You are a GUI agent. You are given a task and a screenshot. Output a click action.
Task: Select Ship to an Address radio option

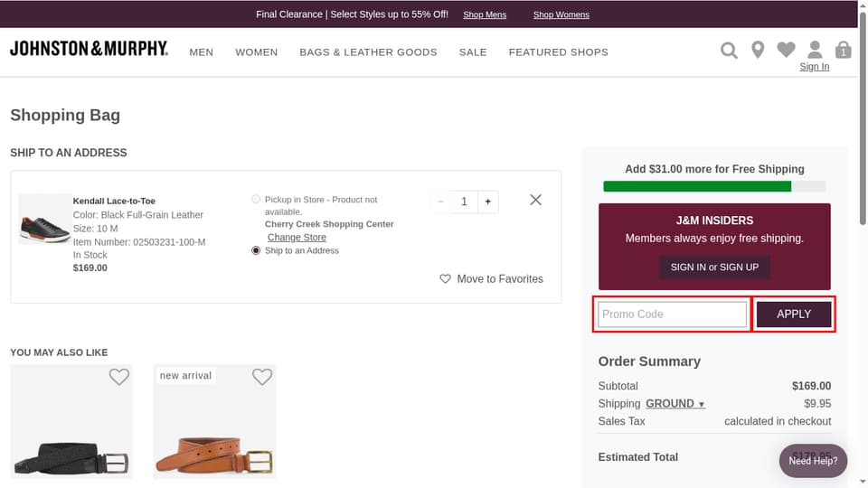pos(256,250)
